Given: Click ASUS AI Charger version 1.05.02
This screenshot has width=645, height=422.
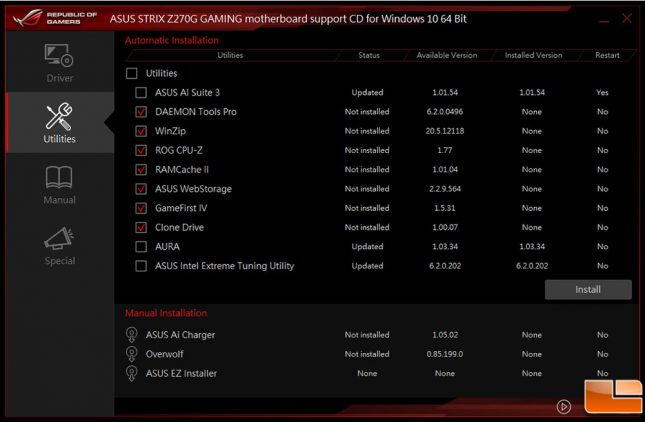Looking at the screenshot, I should coord(445,335).
